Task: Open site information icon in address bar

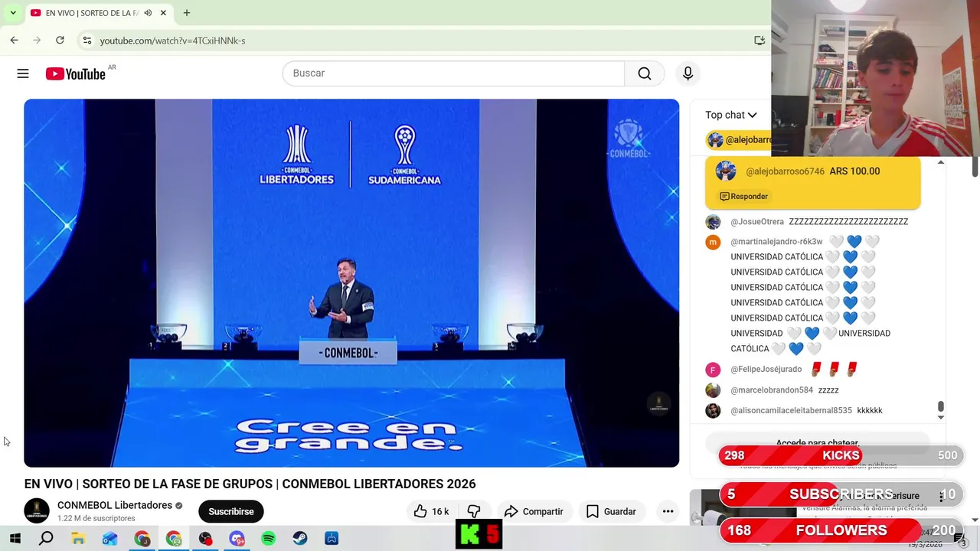Action: (87, 41)
